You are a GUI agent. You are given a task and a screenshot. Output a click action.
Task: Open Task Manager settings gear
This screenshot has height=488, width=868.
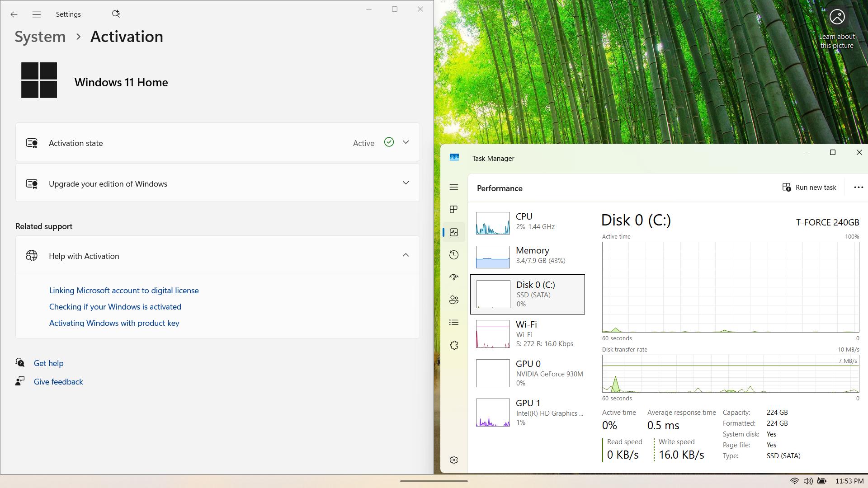(x=454, y=460)
